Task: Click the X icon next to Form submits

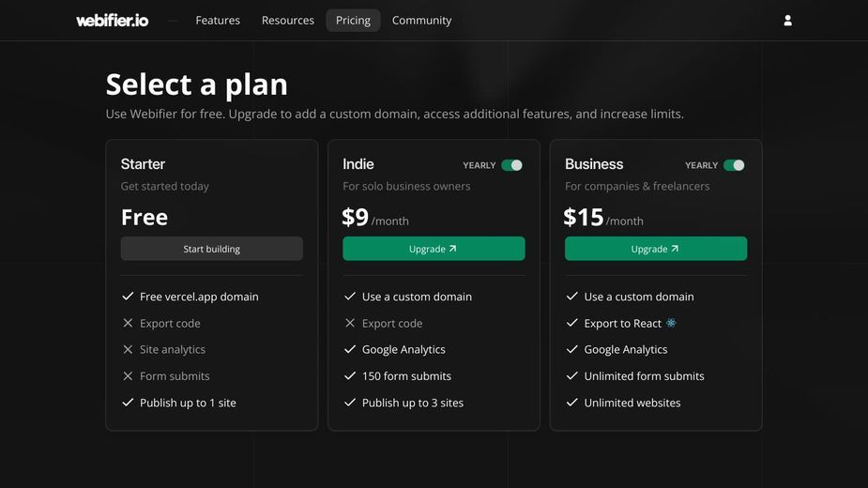Action: (128, 376)
